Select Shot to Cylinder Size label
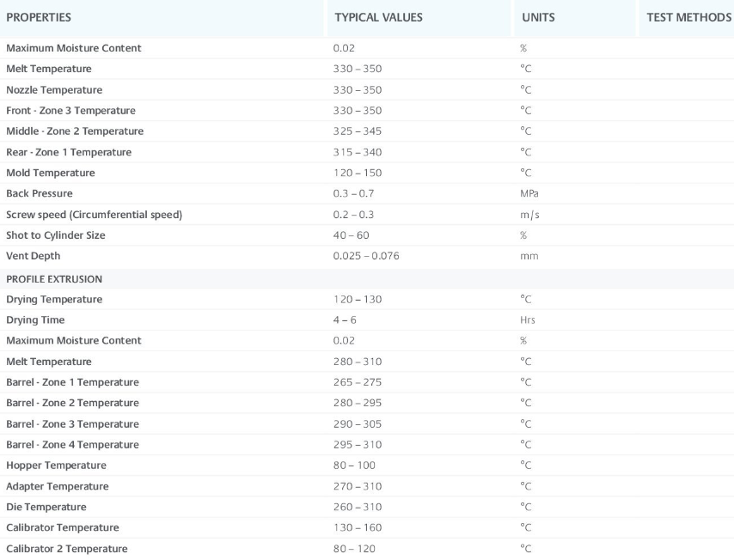 tap(56, 235)
